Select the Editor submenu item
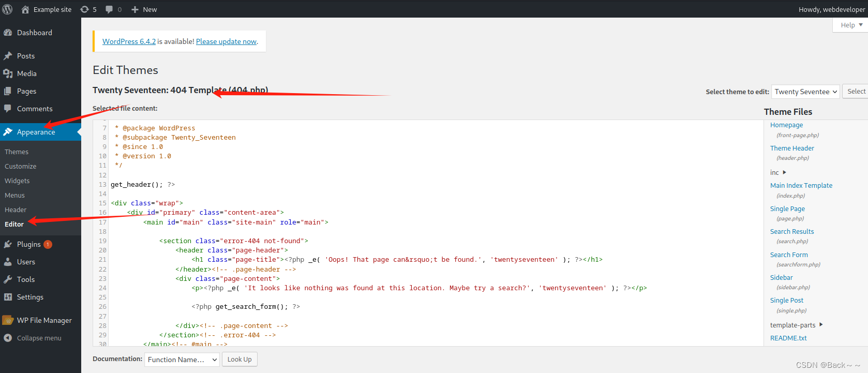868x373 pixels. click(x=14, y=224)
